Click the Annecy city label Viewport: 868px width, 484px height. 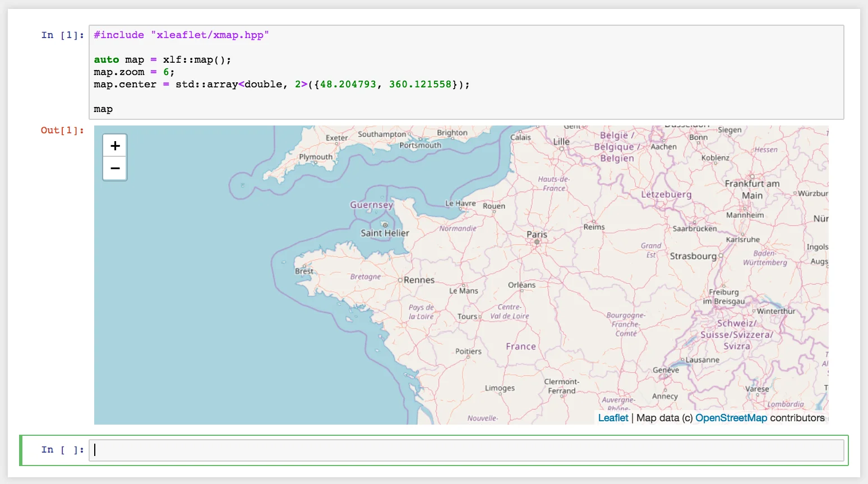coord(665,396)
